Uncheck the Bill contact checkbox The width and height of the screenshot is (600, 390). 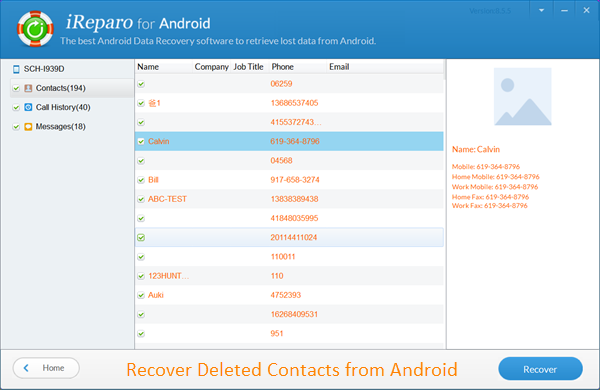141,180
